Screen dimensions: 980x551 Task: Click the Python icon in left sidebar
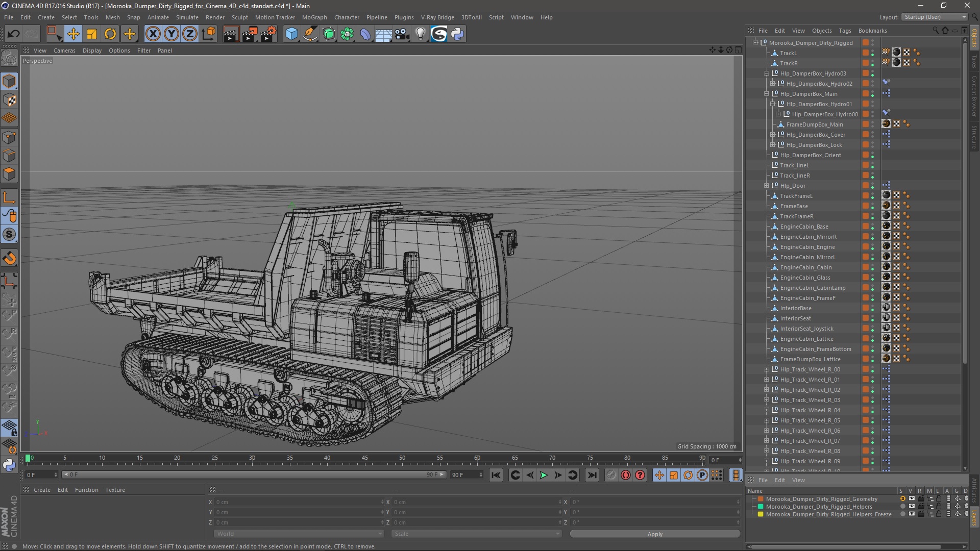(9, 465)
